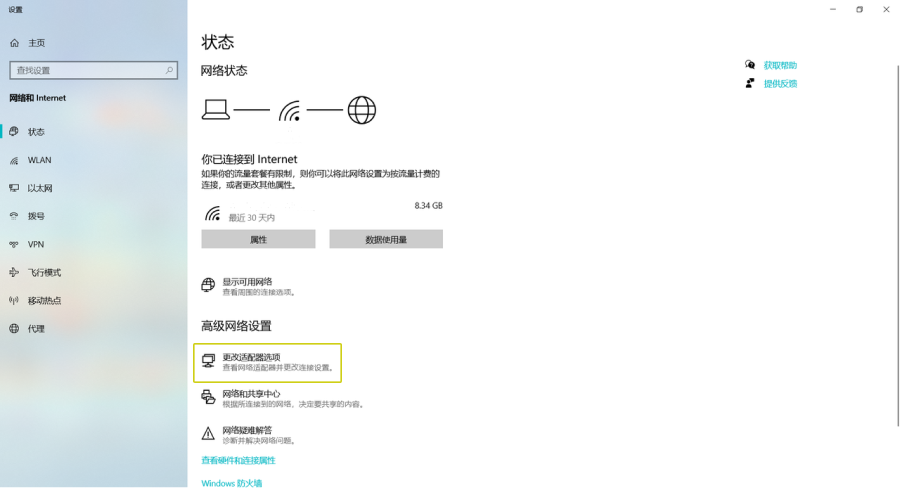The width and height of the screenshot is (900, 488).
Task: Open 移动热点 mobile hotspot page
Action: click(44, 300)
